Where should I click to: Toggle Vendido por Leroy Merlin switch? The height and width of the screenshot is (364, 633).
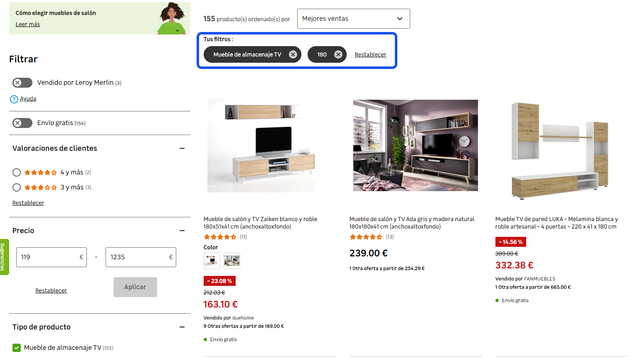22,83
